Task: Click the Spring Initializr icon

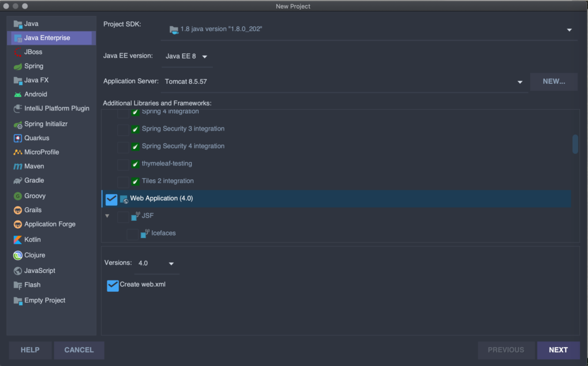Action: pos(18,124)
